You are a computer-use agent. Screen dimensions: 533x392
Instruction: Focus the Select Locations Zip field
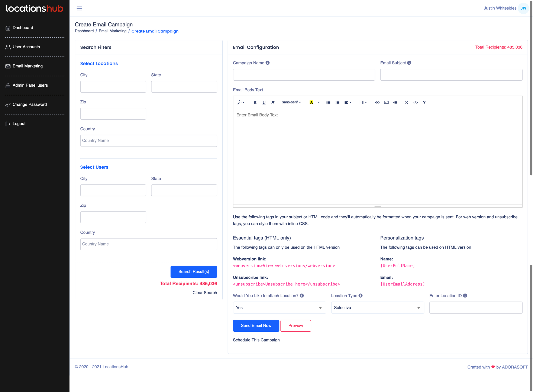tap(113, 114)
